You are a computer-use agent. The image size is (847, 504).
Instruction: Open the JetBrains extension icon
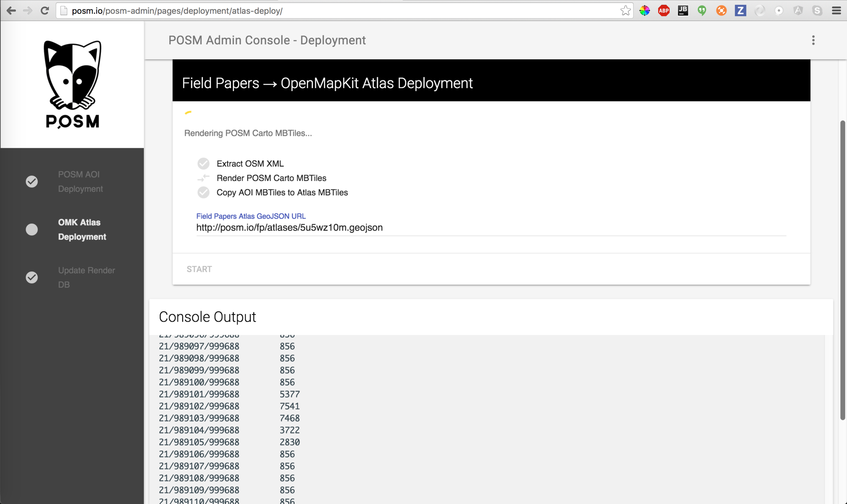[683, 11]
